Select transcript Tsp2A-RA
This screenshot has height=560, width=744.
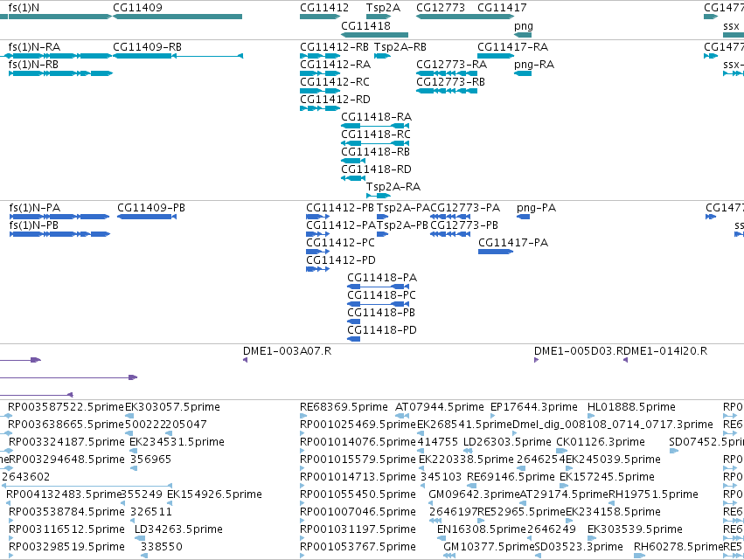tap(393, 187)
